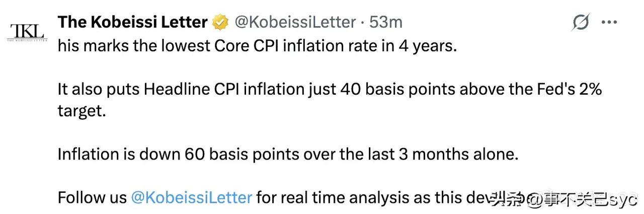Screen dimensions: 644x214
Task: Open the three-dot more options menu
Action: [609, 23]
